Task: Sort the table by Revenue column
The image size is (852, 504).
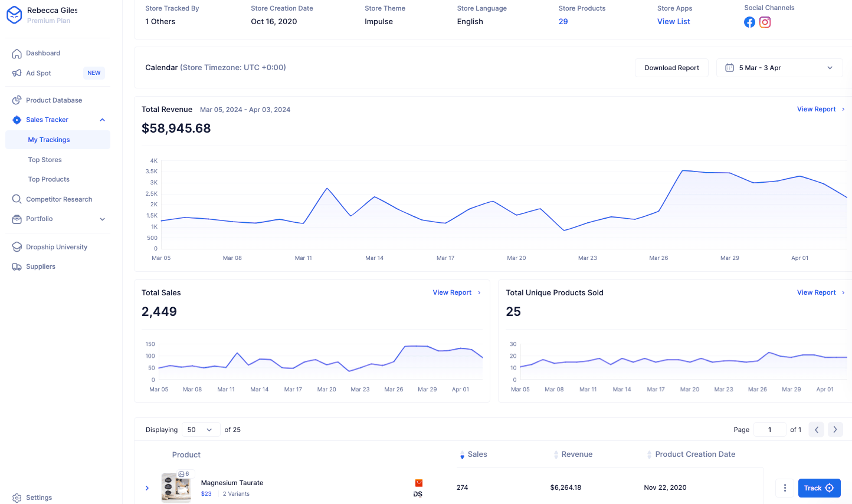Action: tap(576, 454)
